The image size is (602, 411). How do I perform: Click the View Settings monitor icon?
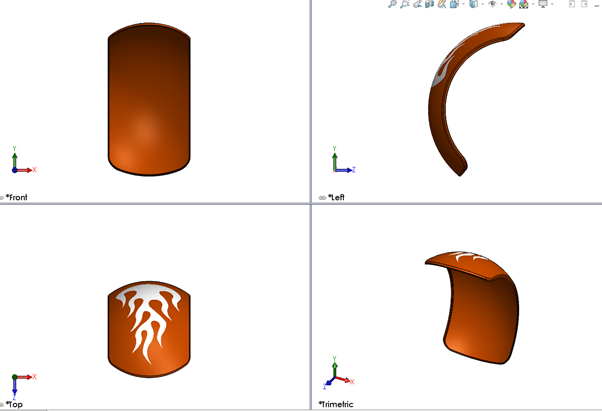543,4
